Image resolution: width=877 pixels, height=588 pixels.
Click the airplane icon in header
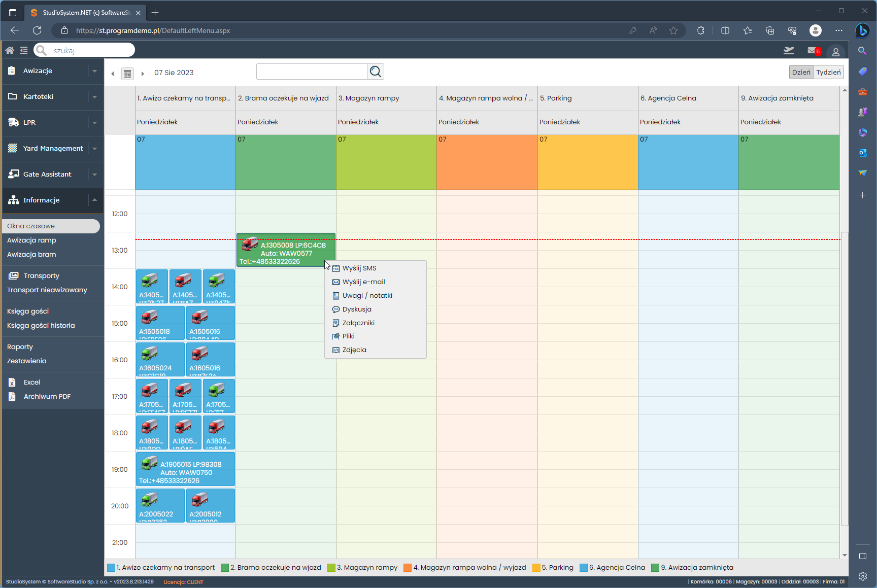pos(789,50)
